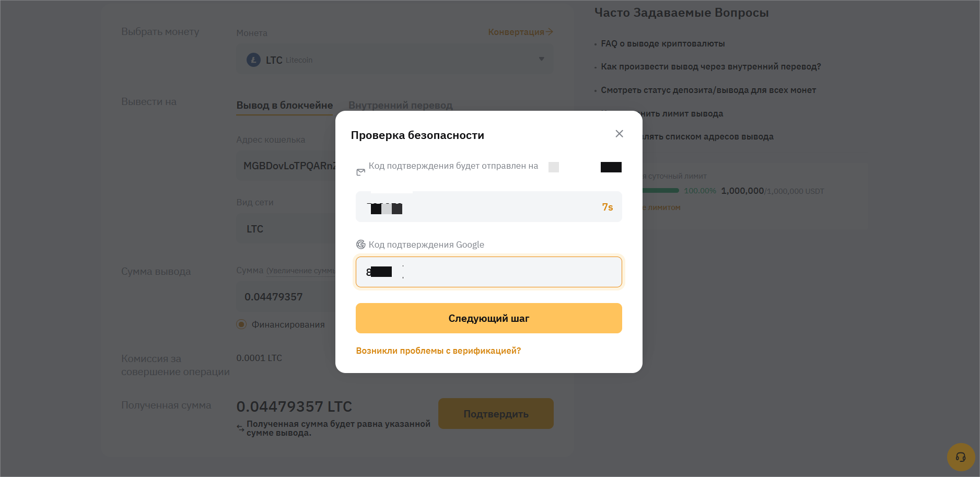980x477 pixels.
Task: Click the green daily limit progress bar
Action: point(661,191)
